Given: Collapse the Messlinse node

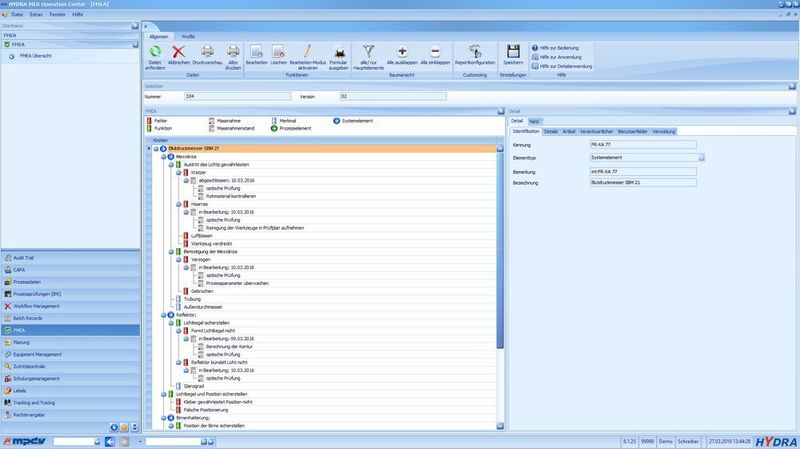Looking at the screenshot, I should [x=164, y=157].
